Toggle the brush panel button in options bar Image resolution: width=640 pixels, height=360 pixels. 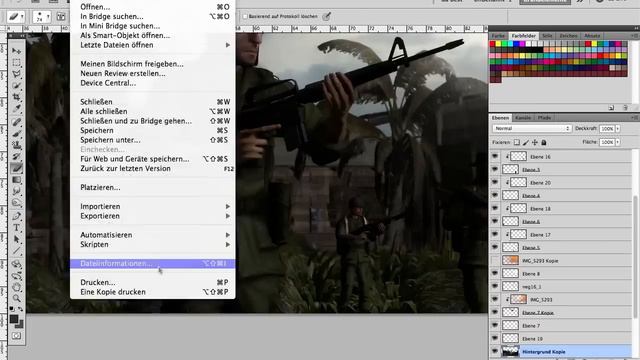point(61,17)
